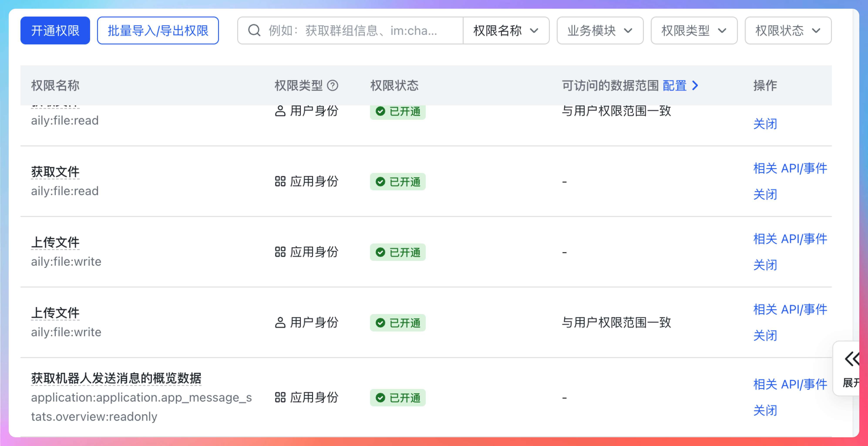Click 批量导入/导出权限 button
Viewport: 868px width, 446px height.
(158, 31)
